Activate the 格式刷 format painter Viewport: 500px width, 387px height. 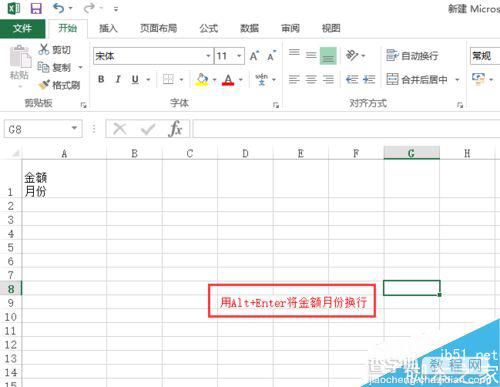click(59, 85)
